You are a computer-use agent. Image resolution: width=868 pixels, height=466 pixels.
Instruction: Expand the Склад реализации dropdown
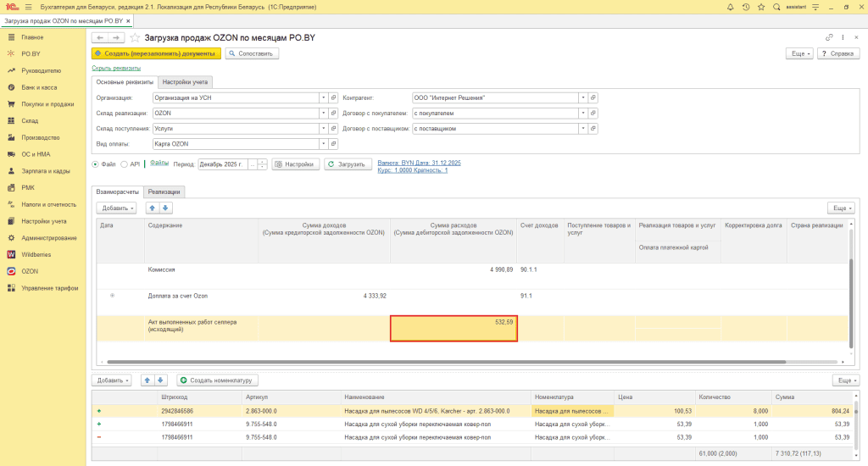coord(323,113)
